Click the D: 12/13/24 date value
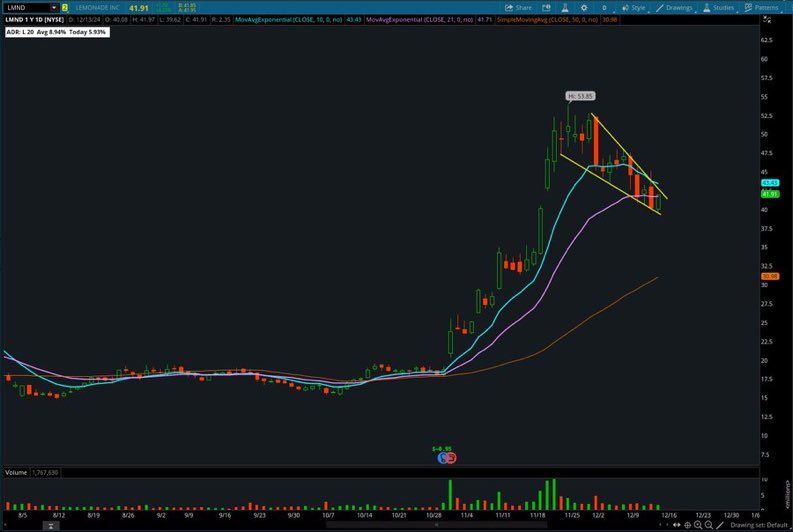This screenshot has height=532, width=793. point(84,20)
